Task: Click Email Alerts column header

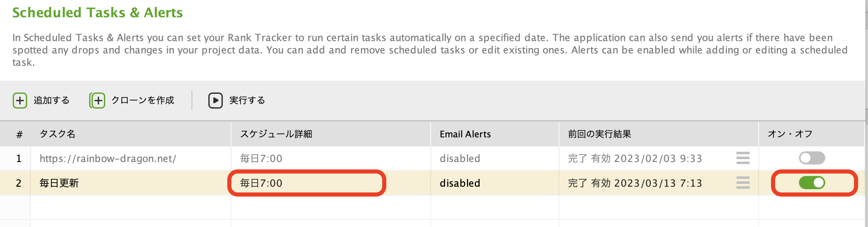Action: click(x=465, y=134)
